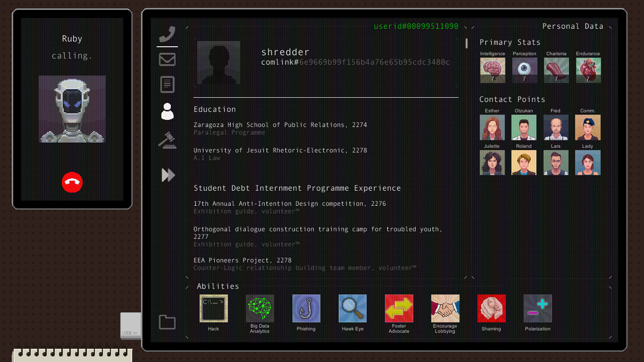
Task: Hang up on Ruby's call
Action: pyautogui.click(x=72, y=183)
